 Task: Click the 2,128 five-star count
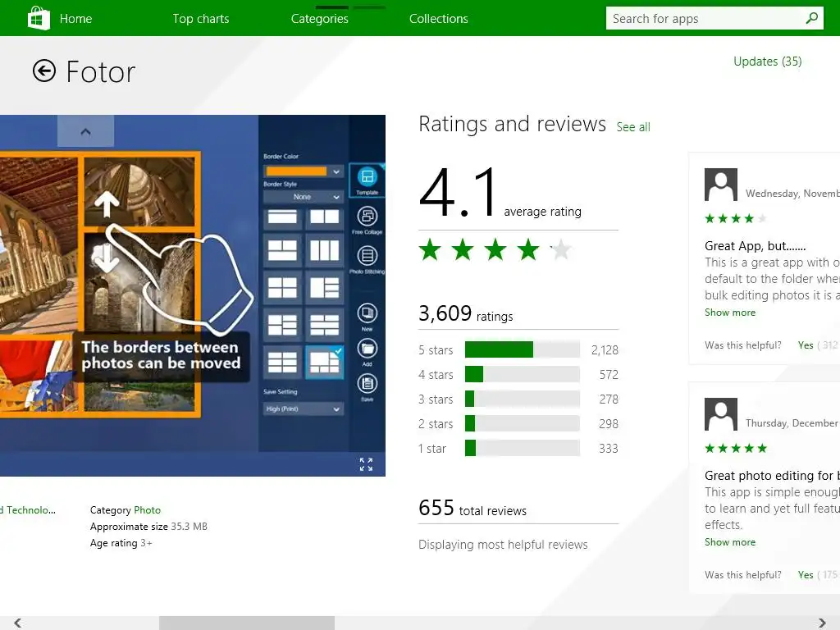click(x=605, y=349)
